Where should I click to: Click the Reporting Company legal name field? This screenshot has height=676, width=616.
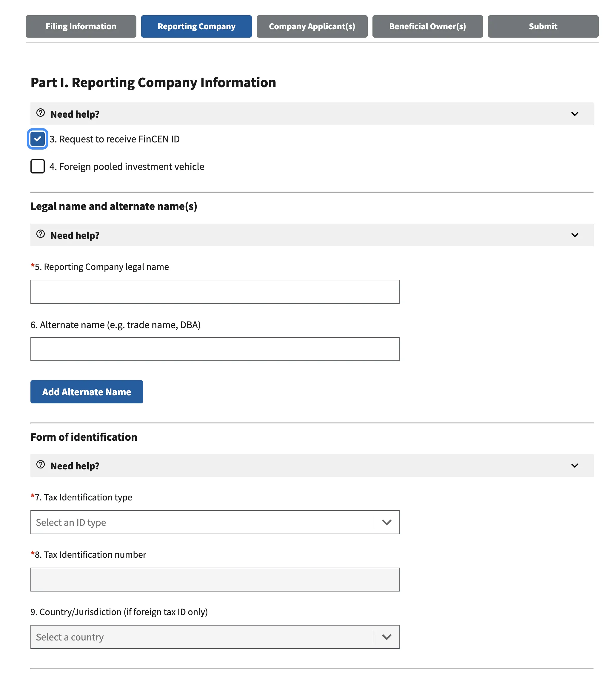coord(215,291)
